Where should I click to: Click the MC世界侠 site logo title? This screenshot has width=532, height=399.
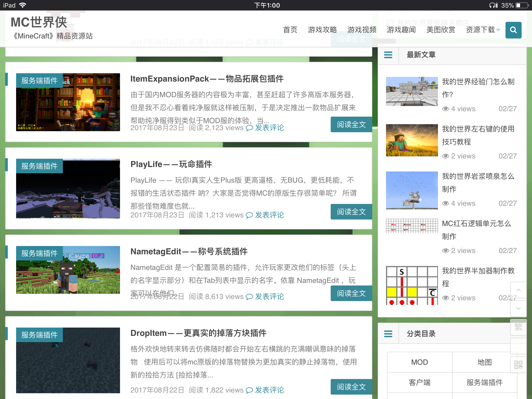(x=39, y=22)
